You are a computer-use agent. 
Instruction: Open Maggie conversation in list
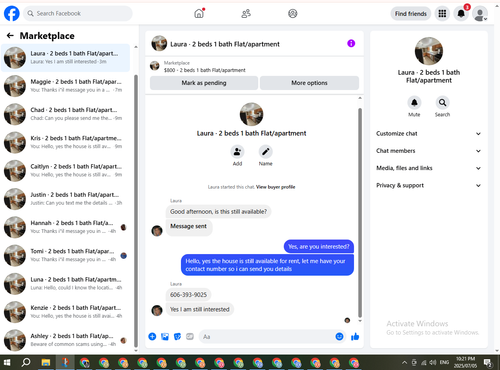66,86
